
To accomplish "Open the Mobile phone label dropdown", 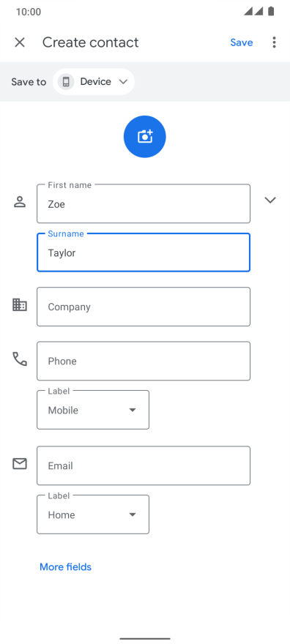I will point(93,410).
